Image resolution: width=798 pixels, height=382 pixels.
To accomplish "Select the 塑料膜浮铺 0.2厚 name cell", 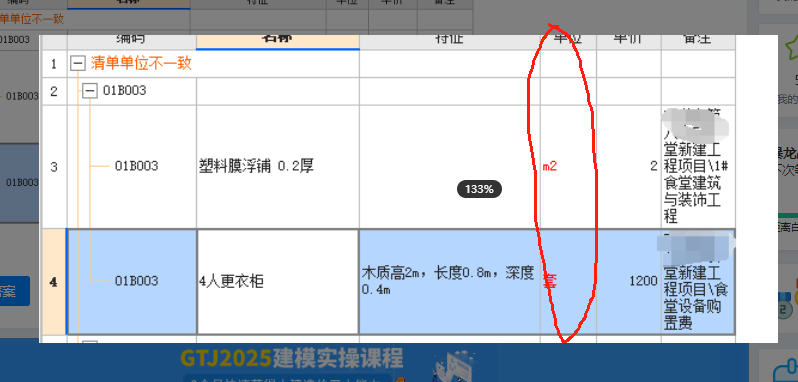I will 278,167.
